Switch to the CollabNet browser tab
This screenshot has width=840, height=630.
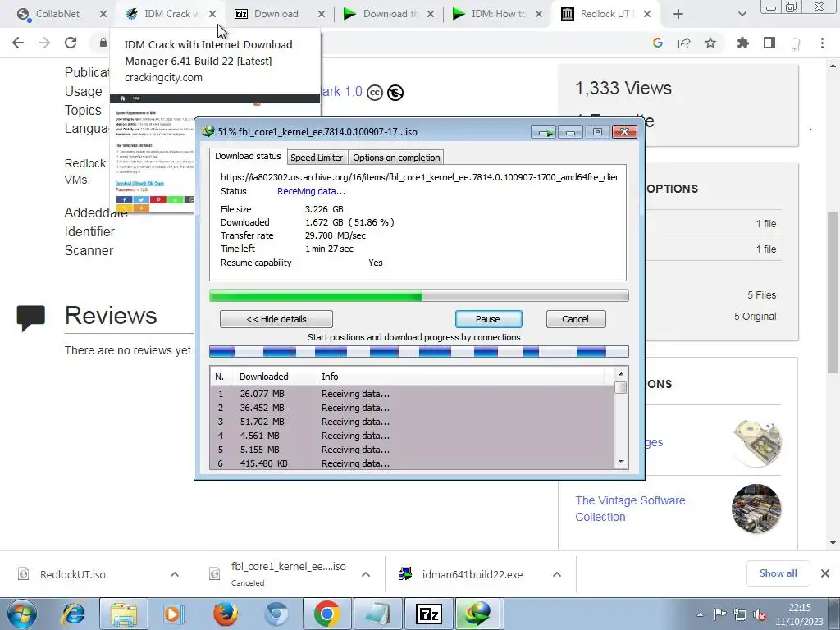(57, 14)
